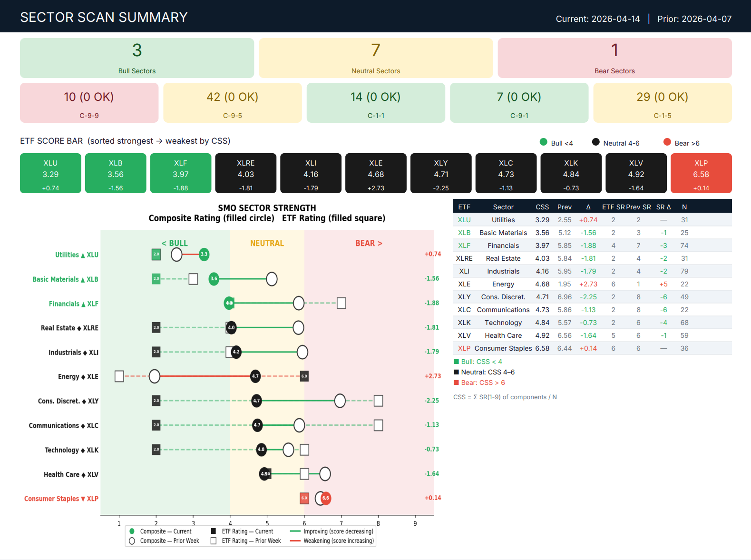
Task: Click the Composite — Prior Week legend circle
Action: (x=132, y=541)
